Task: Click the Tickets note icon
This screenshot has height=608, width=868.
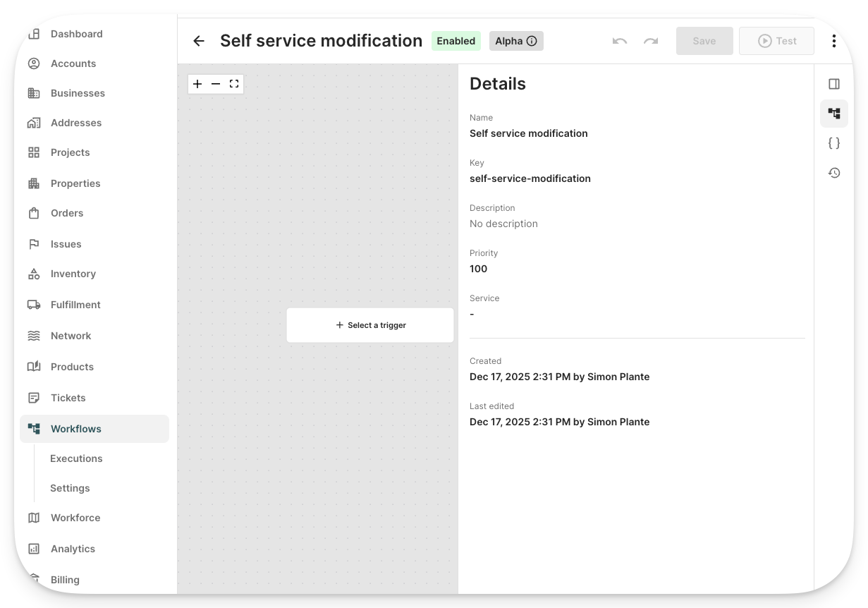Action: (x=34, y=398)
